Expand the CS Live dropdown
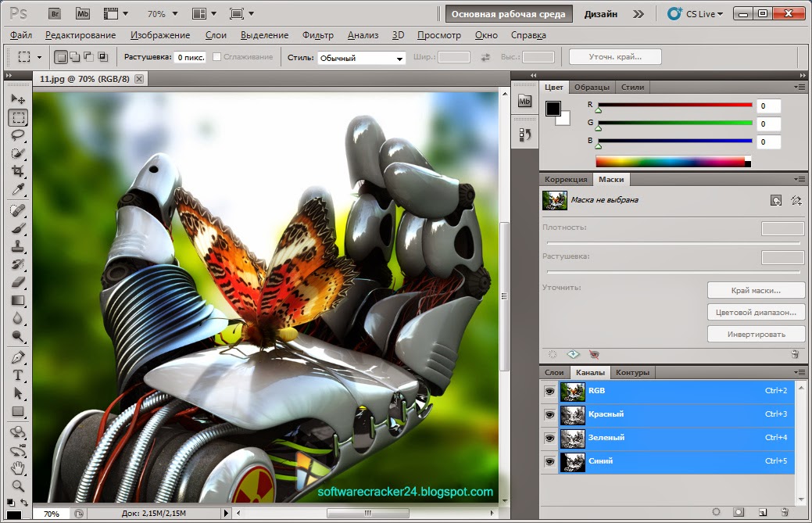Viewport: 812px width, 523px height. (x=700, y=13)
